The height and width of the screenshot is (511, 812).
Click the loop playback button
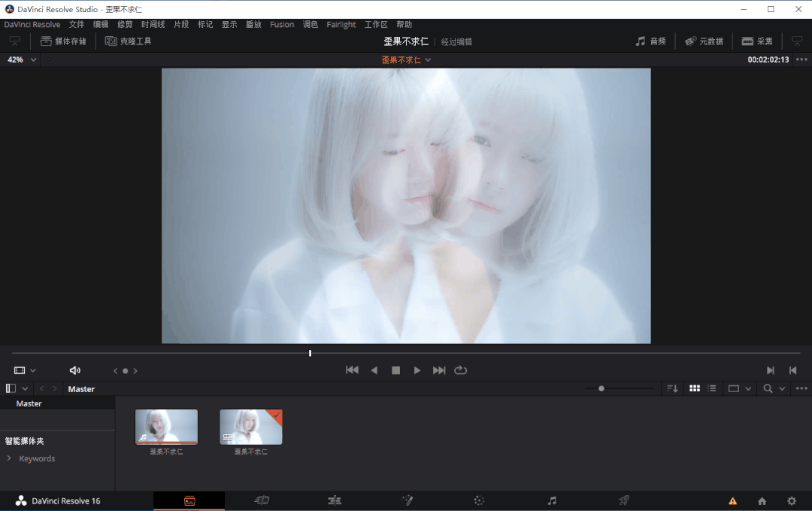tap(461, 370)
